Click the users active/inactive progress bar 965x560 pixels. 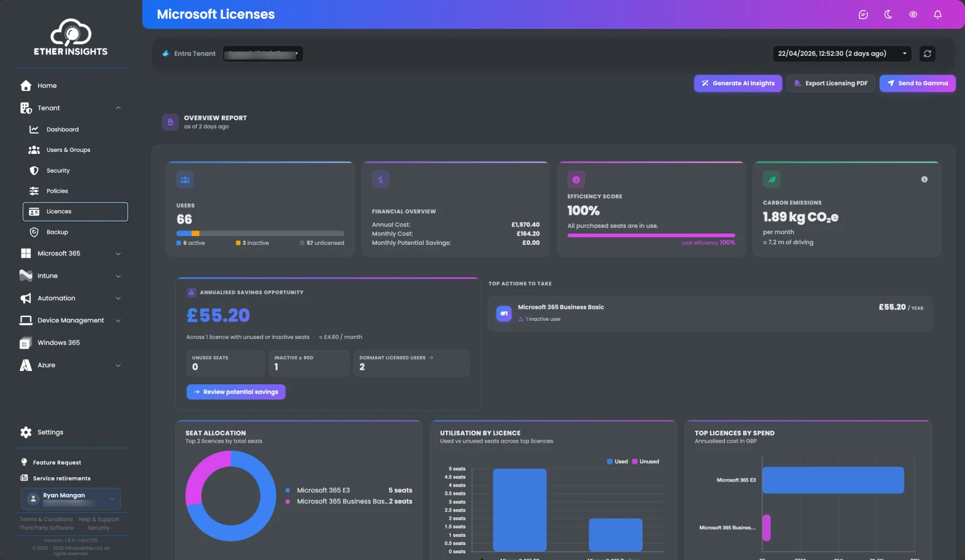pyautogui.click(x=260, y=234)
